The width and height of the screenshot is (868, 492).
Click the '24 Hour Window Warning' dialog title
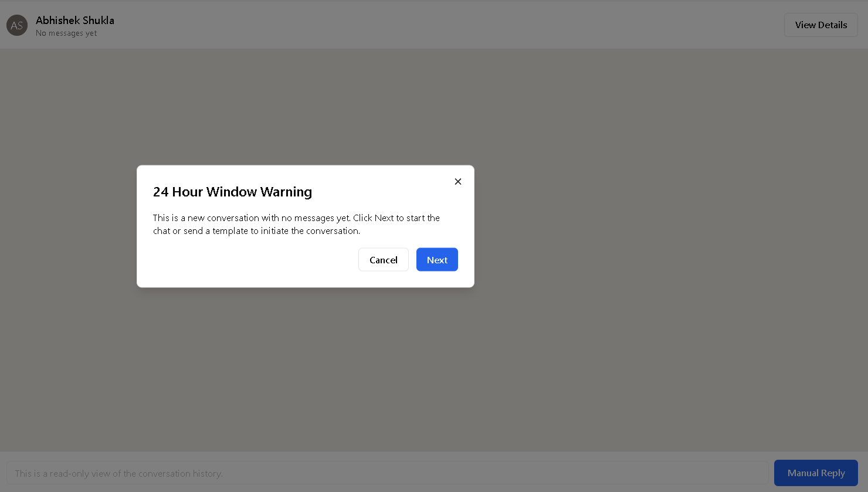click(232, 192)
